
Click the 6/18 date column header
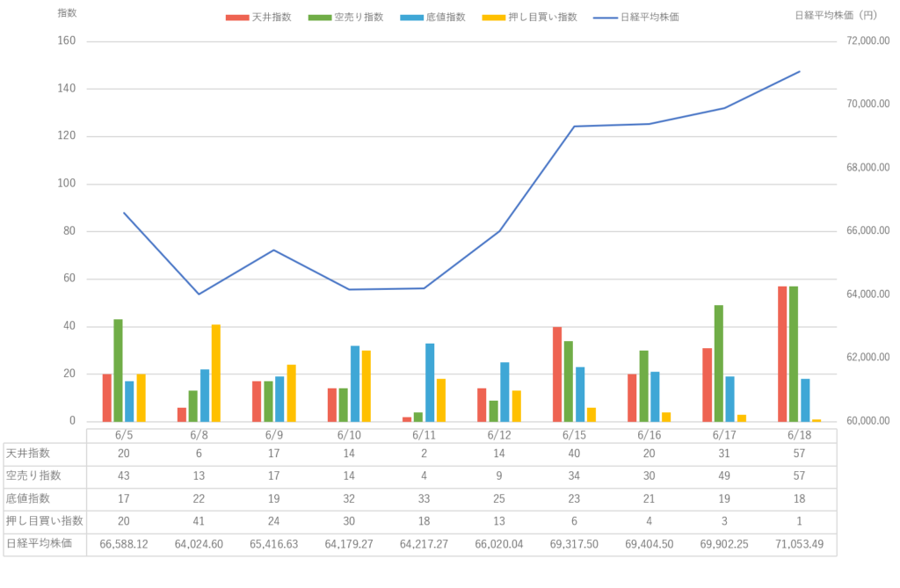pos(799,435)
